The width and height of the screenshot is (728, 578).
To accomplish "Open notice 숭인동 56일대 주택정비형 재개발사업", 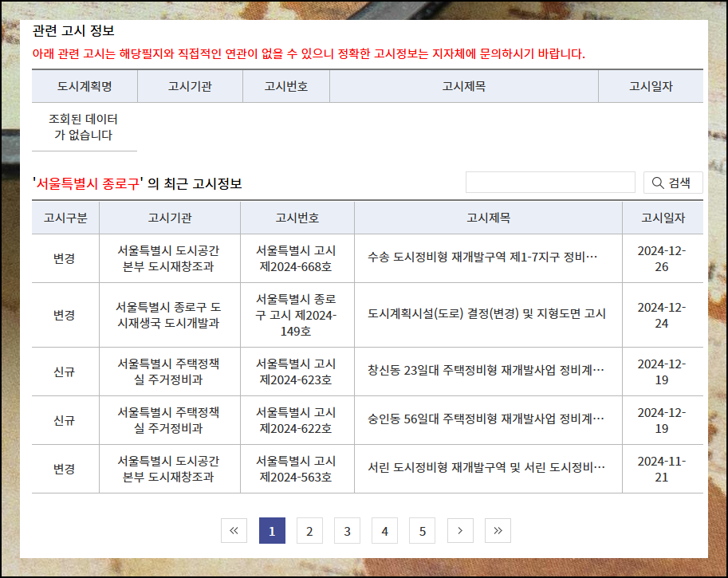I will [486, 419].
